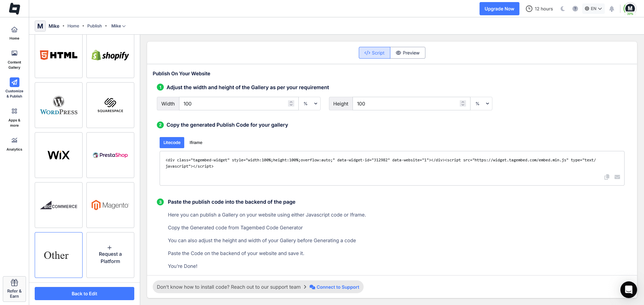Open the EN language dropdown
Viewport: 644px width, 305px height.
click(593, 9)
